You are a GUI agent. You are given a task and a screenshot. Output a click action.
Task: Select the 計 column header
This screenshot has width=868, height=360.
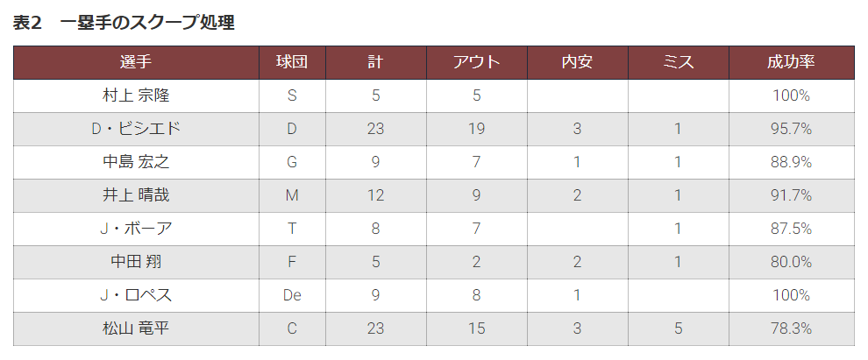point(376,62)
